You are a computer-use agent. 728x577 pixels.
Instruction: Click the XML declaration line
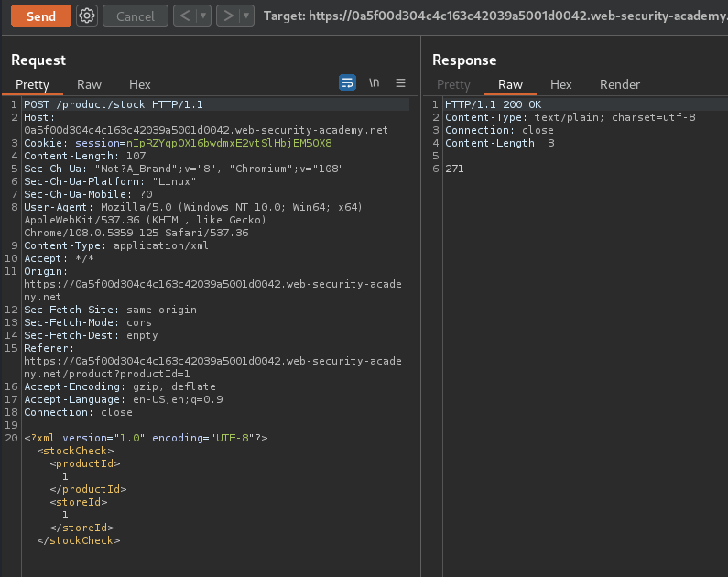tap(146, 438)
